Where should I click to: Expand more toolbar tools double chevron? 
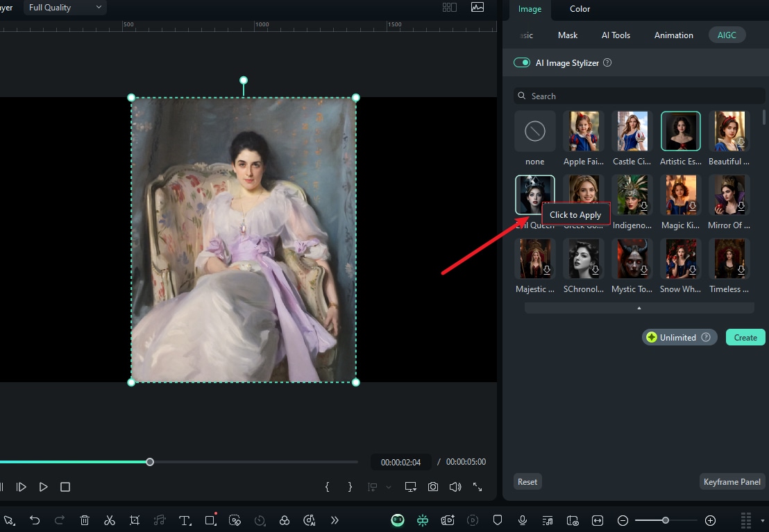pos(335,520)
